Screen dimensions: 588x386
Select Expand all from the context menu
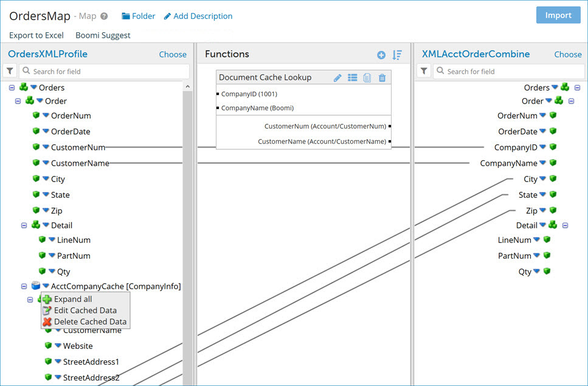pyautogui.click(x=72, y=299)
